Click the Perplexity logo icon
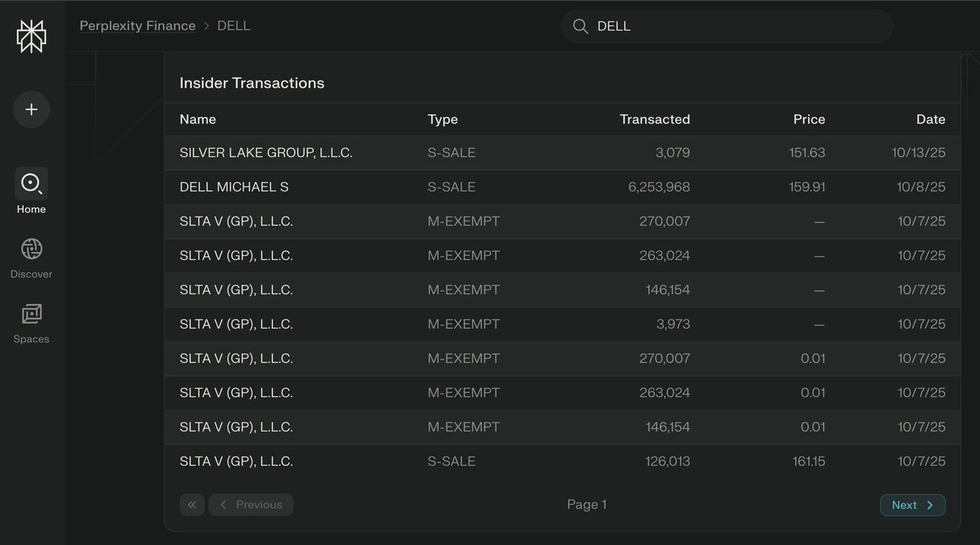Screen dimensions: 980x545 pyautogui.click(x=31, y=36)
